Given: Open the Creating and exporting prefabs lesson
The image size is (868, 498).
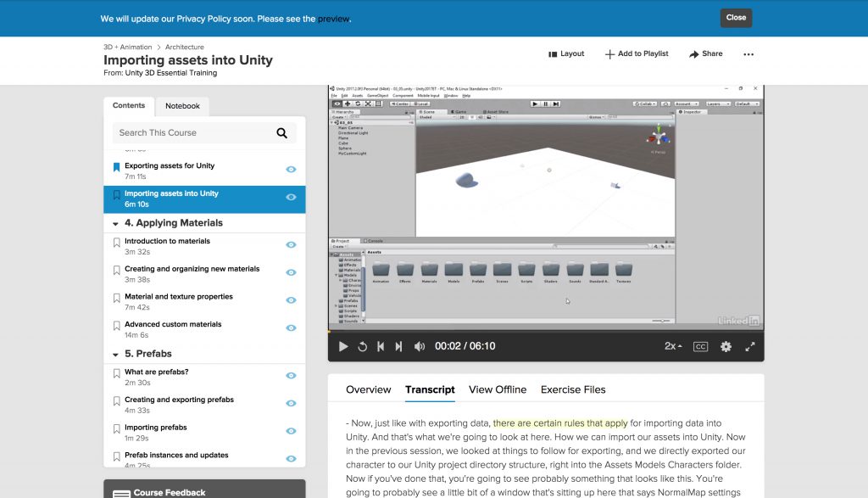Looking at the screenshot, I should [179, 400].
